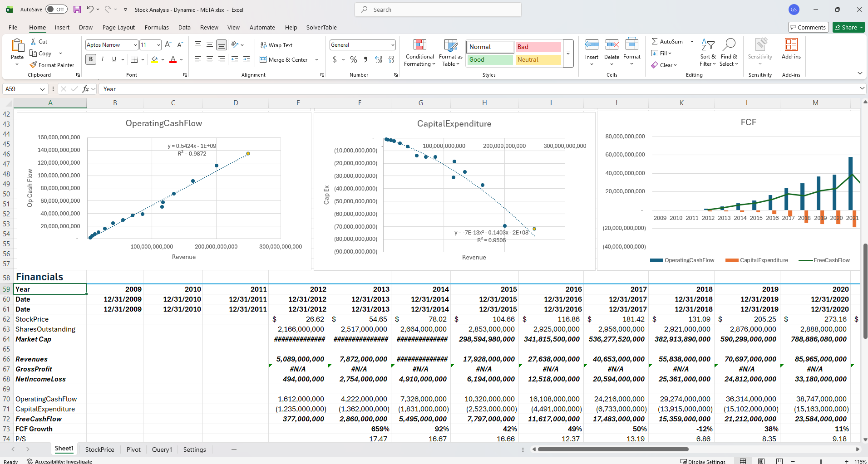
Task: Switch to Page Break Preview
Action: 779,461
